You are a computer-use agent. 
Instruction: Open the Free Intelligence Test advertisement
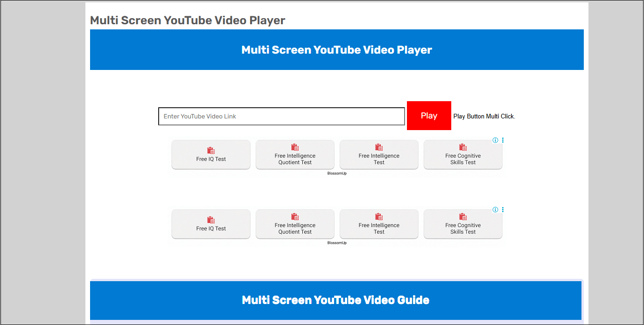click(x=378, y=154)
